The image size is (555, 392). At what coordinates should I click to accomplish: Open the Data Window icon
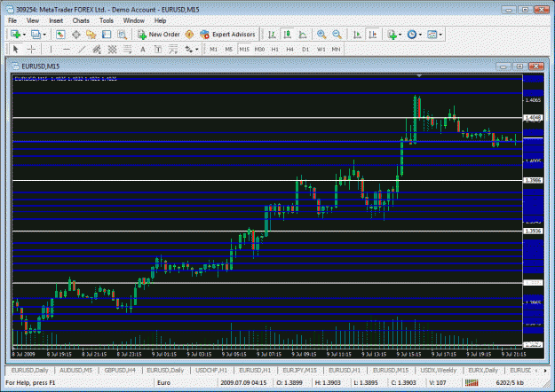(76, 35)
